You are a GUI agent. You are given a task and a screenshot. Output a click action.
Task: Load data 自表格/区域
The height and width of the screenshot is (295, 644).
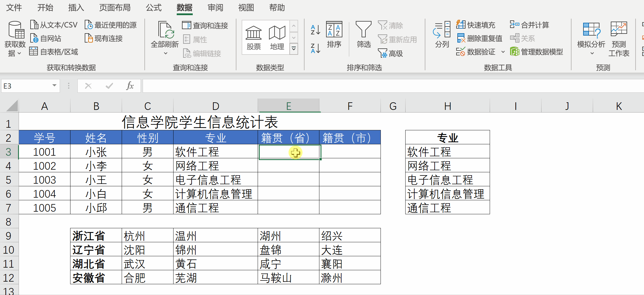click(54, 52)
